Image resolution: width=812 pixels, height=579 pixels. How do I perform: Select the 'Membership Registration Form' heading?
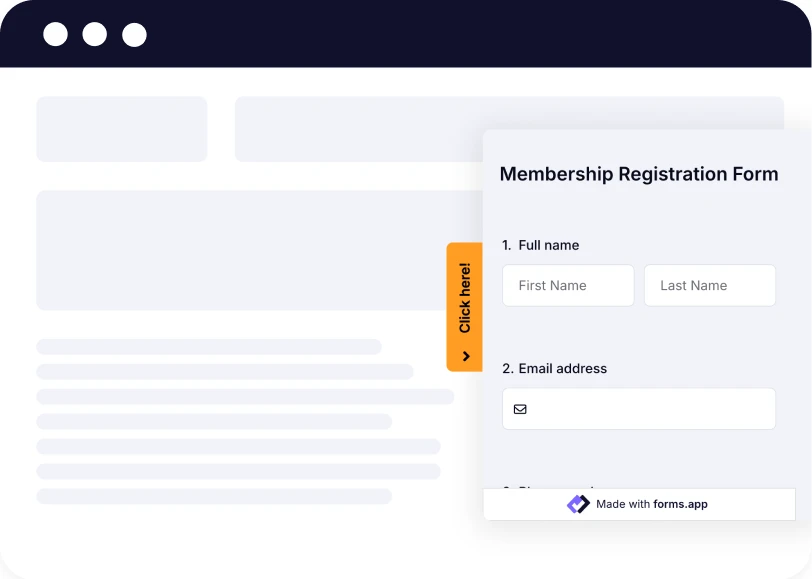coord(638,174)
